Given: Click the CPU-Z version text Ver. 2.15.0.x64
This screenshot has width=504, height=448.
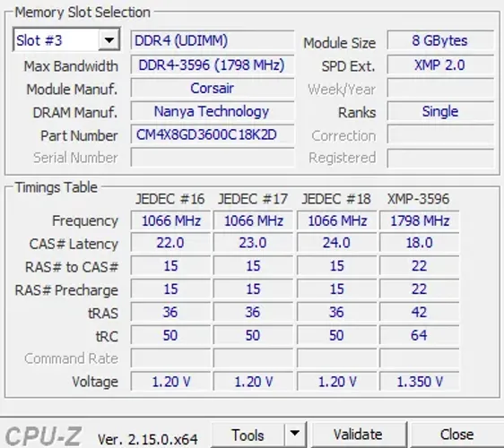Looking at the screenshot, I should pos(148,439).
